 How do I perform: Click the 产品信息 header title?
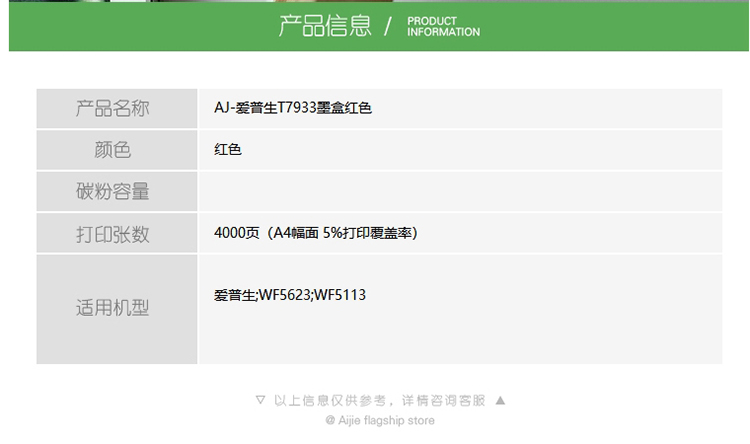[325, 26]
